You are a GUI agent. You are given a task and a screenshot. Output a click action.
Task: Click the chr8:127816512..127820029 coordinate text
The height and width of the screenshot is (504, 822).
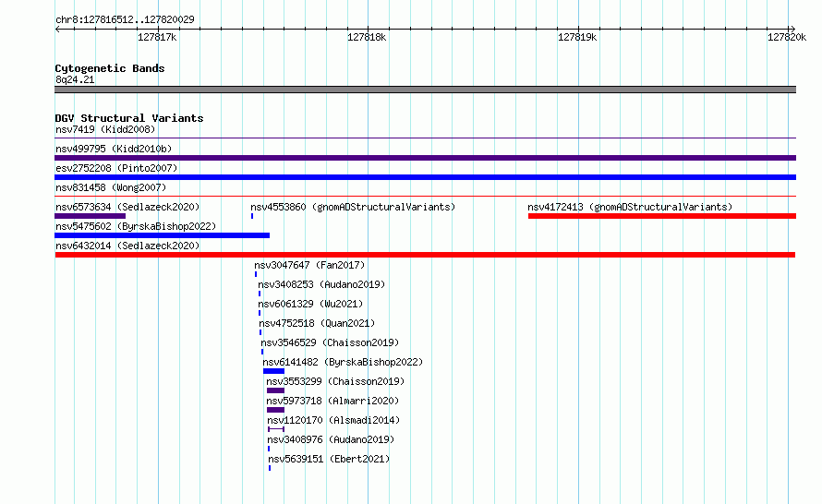click(125, 19)
